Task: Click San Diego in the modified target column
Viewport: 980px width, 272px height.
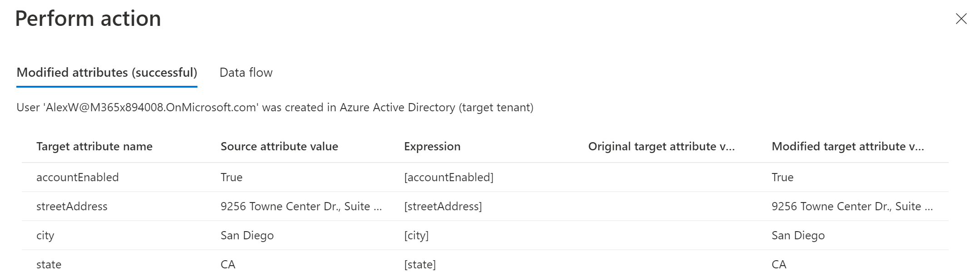Action: [x=798, y=236]
